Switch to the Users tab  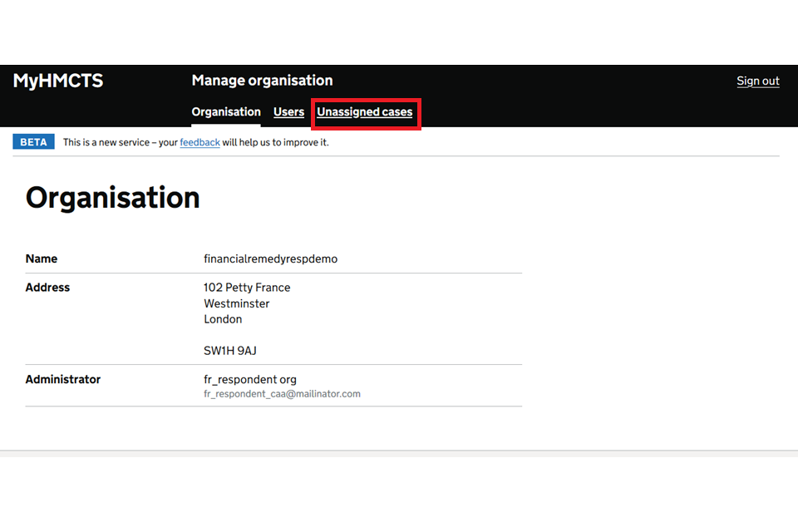pos(288,112)
